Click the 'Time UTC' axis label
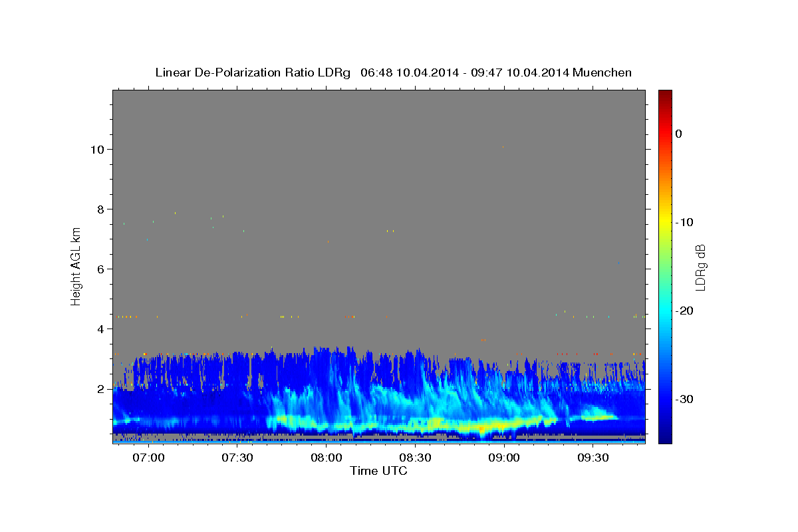 pos(378,471)
